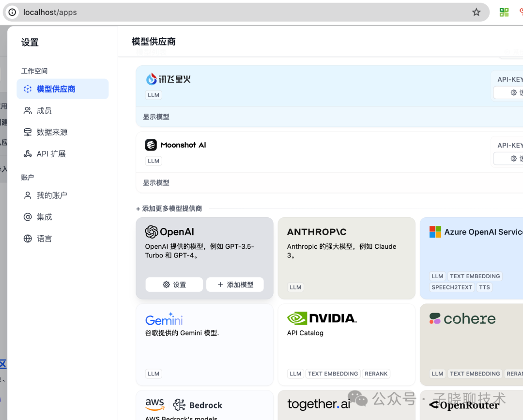
Task: Expand 显示模型 under Moonshot AI
Action: (x=156, y=183)
